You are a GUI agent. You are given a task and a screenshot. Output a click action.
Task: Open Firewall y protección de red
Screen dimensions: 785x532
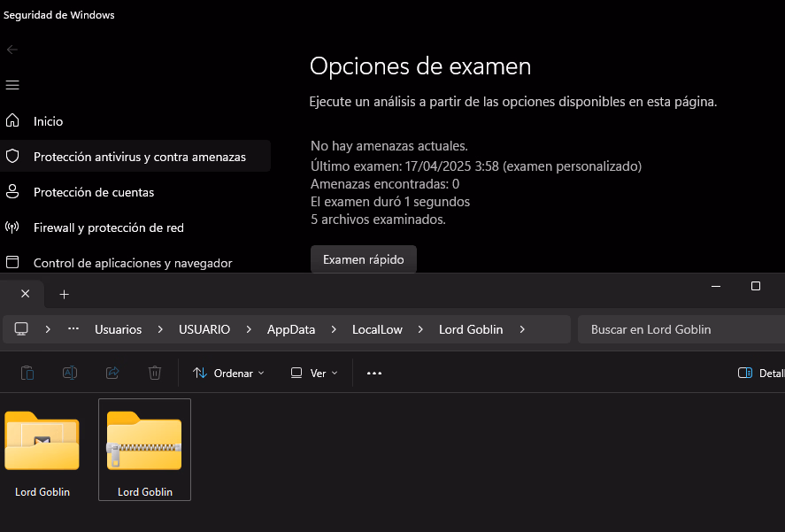point(108,227)
